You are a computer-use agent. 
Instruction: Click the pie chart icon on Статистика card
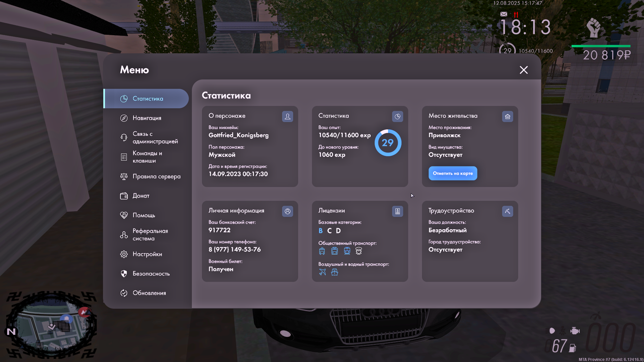tap(397, 117)
